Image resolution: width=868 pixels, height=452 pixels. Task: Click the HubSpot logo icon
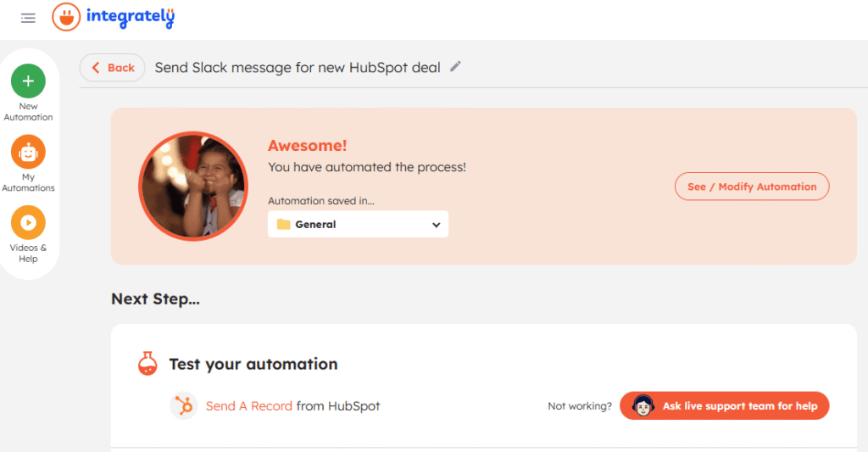point(183,406)
